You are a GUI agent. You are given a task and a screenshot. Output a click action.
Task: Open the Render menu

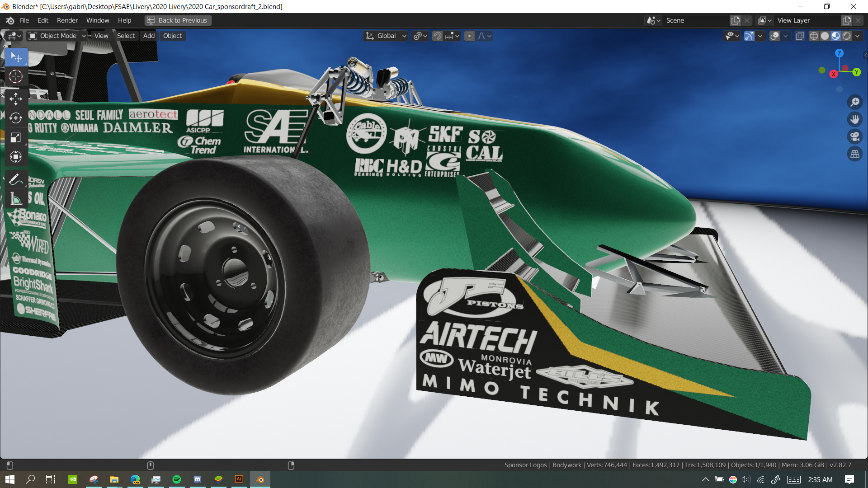pos(67,20)
